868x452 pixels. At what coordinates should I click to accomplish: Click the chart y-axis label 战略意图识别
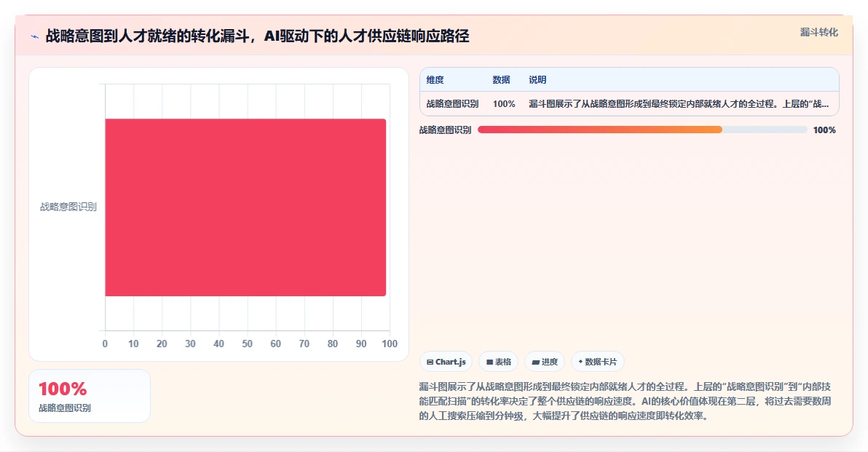[x=68, y=207]
